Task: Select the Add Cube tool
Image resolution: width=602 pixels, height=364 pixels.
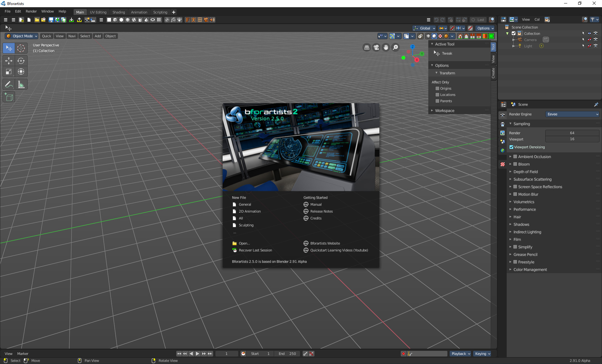Action: click(x=9, y=97)
